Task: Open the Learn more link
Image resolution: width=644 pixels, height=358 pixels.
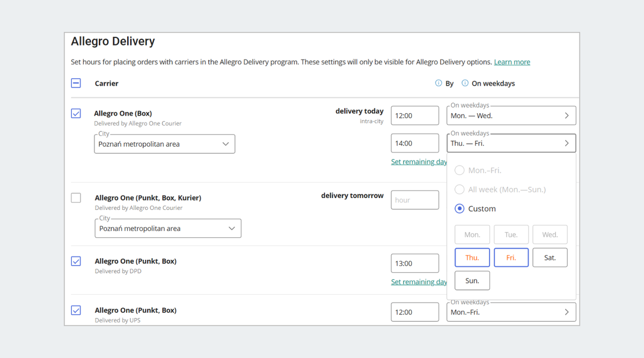Action: (x=512, y=62)
